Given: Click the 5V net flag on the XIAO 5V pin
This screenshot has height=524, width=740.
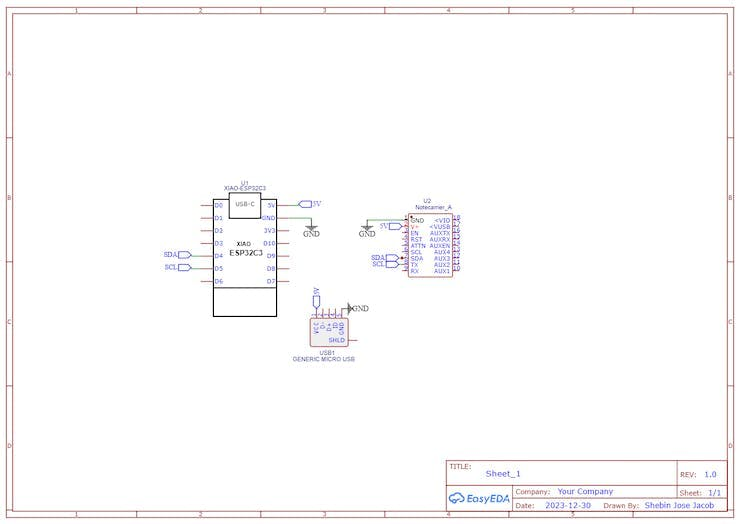Looking at the screenshot, I should click(310, 204).
